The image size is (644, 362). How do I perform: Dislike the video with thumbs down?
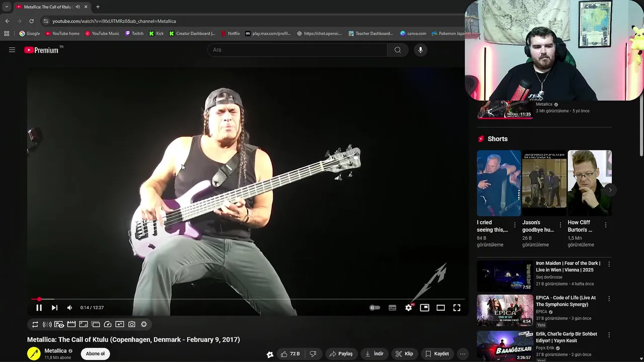point(313,354)
